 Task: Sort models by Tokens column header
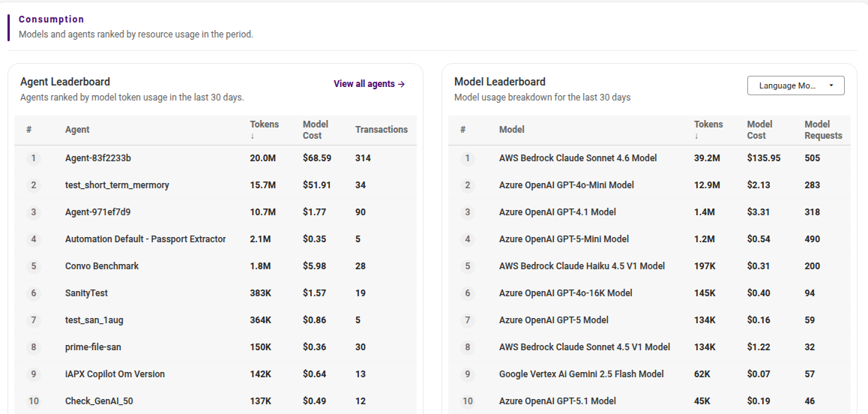click(708, 129)
